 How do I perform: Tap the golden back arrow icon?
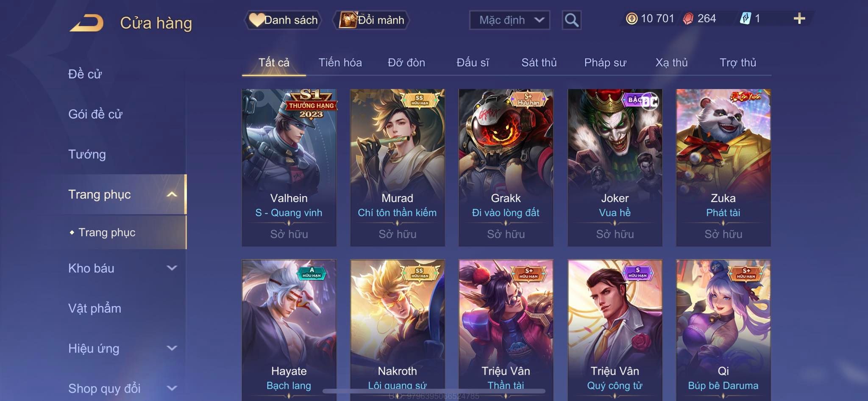87,23
